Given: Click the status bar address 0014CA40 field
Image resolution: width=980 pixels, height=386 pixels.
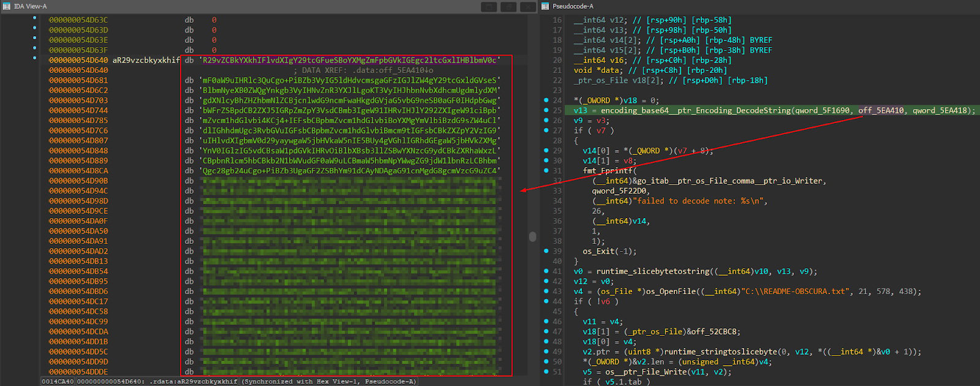Looking at the screenshot, I should coord(58,382).
